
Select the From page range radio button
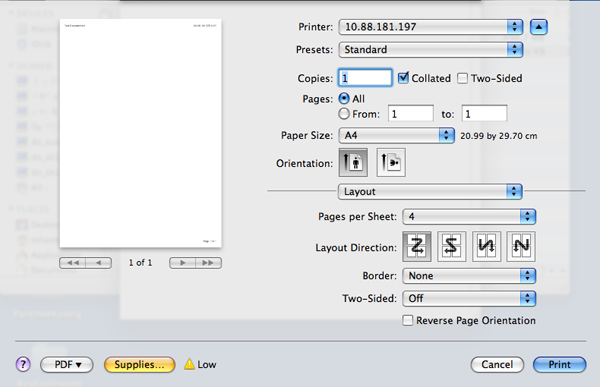(344, 114)
